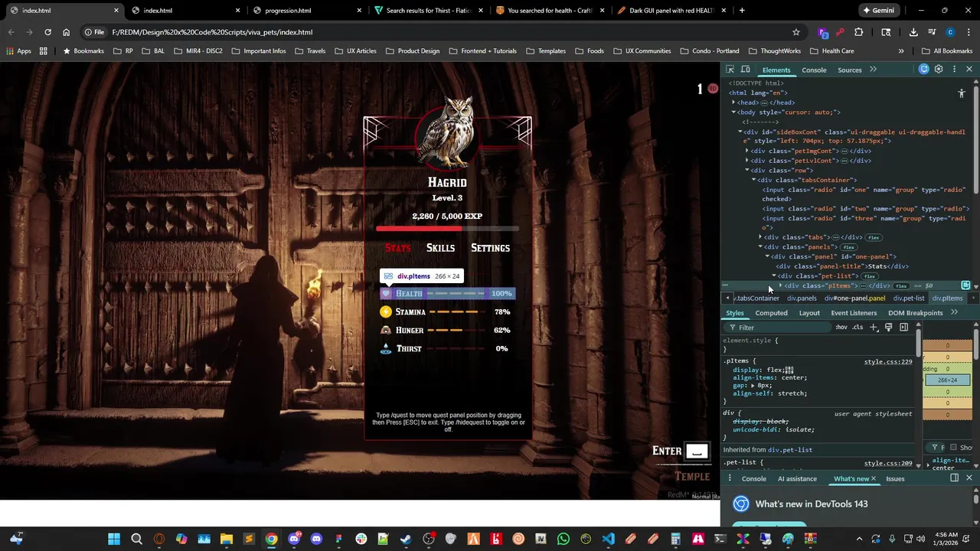Image resolution: width=980 pixels, height=551 pixels.
Task: Bookmark this page with the star icon
Action: [796, 32]
